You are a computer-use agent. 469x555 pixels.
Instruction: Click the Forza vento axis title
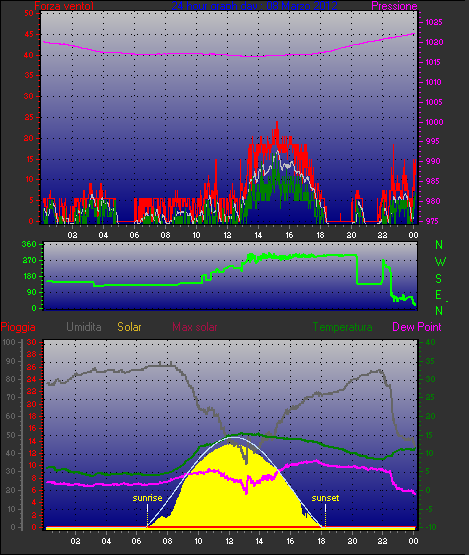coord(64,6)
